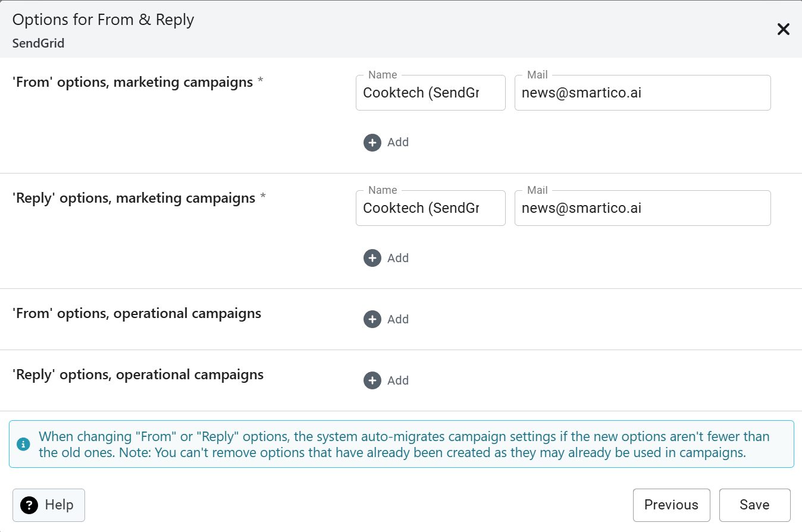Go back with the Previous button
The width and height of the screenshot is (802, 532).
coord(671,505)
